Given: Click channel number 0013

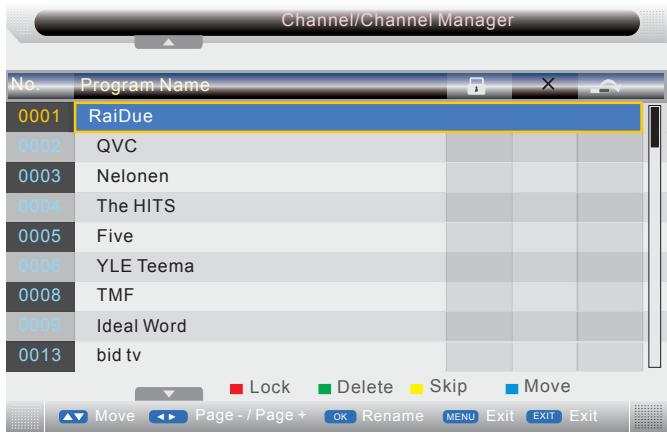Looking at the screenshot, I should click(x=40, y=355).
